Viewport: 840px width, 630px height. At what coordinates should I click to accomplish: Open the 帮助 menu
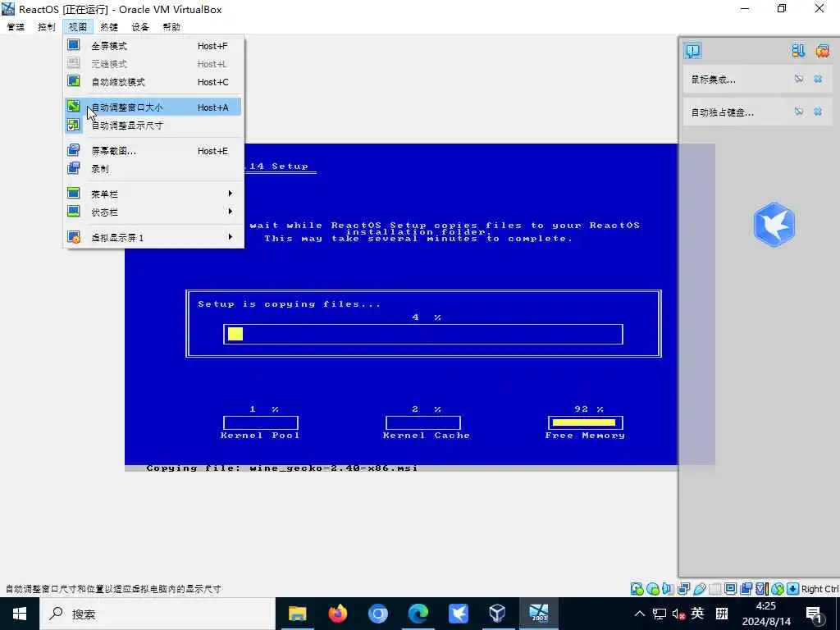pyautogui.click(x=171, y=27)
